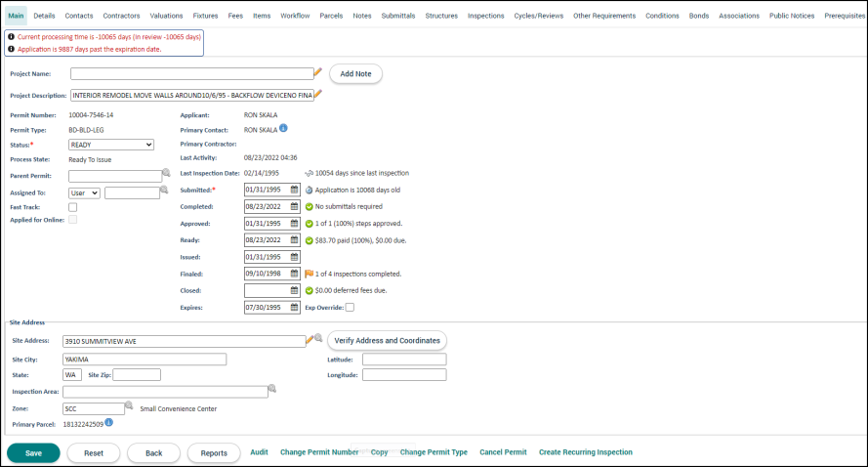Open info icon next to Primary Contact
The height and width of the screenshot is (467, 868).
click(283, 128)
